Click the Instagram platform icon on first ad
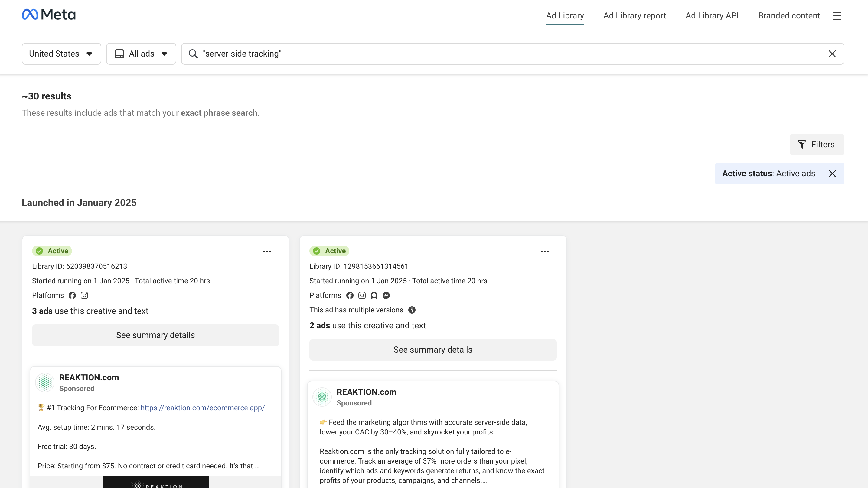868x488 pixels. click(84, 295)
